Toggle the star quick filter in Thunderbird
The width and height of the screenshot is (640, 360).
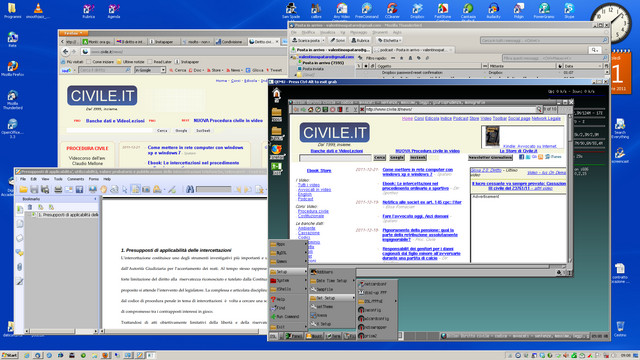pyautogui.click(x=402, y=58)
